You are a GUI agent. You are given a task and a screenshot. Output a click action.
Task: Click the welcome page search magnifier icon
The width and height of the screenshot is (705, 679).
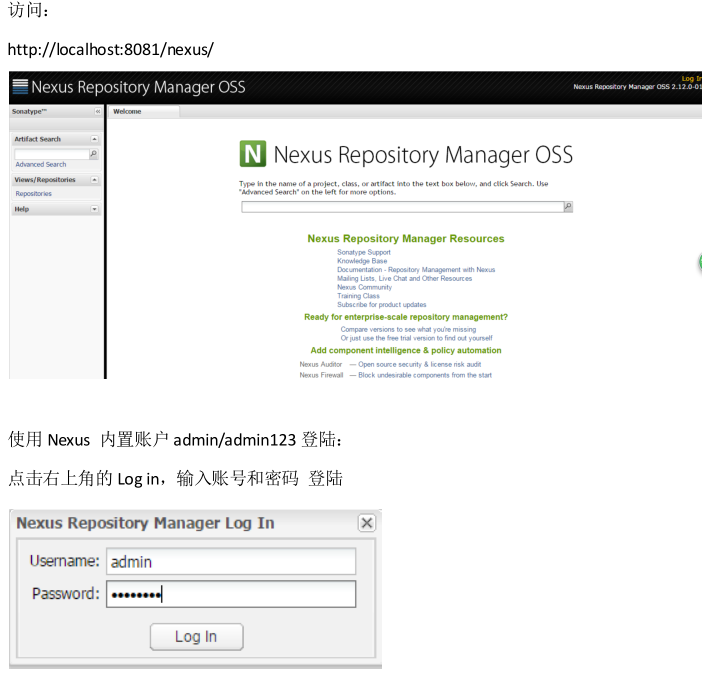pyautogui.click(x=568, y=206)
